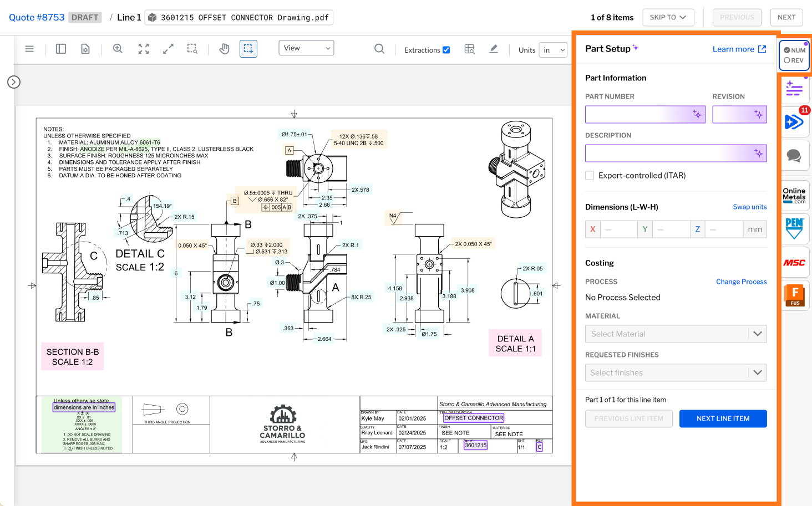Screen dimensions: 812x506
Task: Activate the area selection tool
Action: (248, 49)
